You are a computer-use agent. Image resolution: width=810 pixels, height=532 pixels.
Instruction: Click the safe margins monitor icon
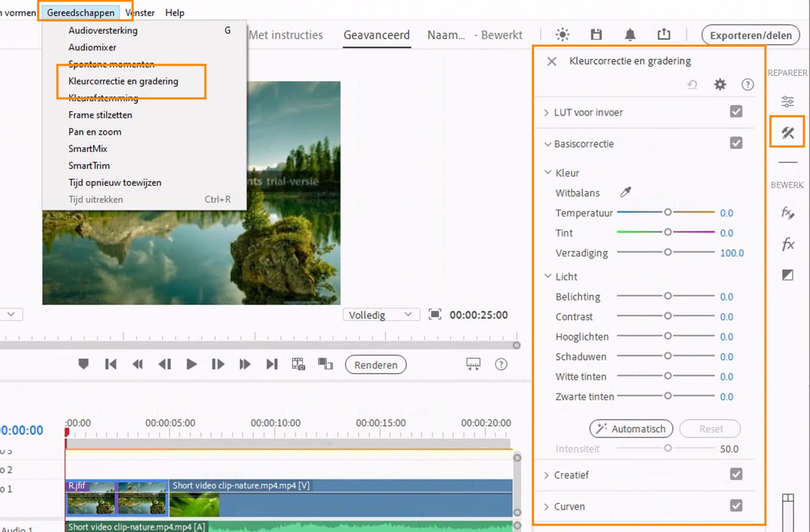473,364
